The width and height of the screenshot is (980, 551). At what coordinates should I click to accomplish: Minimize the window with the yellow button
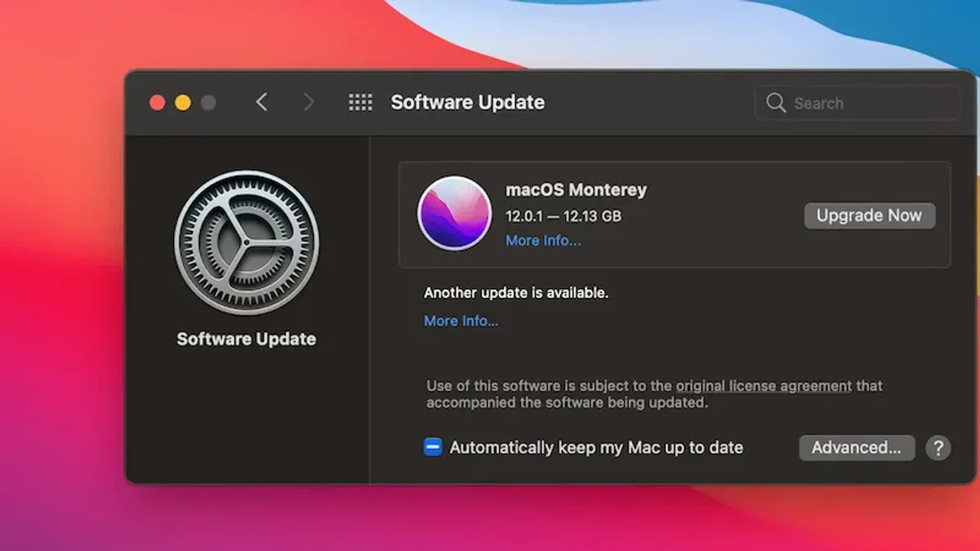[x=183, y=103]
